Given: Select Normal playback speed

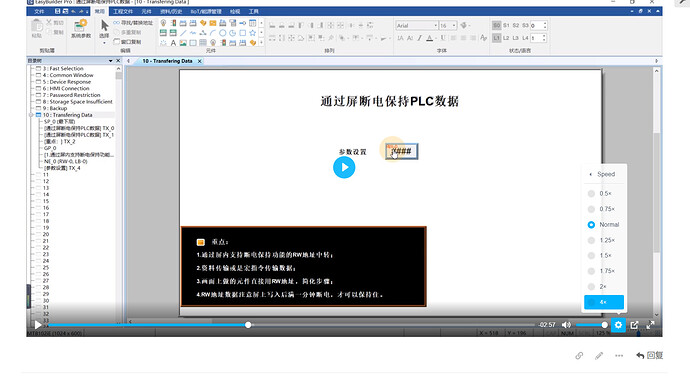Looking at the screenshot, I should pos(604,224).
